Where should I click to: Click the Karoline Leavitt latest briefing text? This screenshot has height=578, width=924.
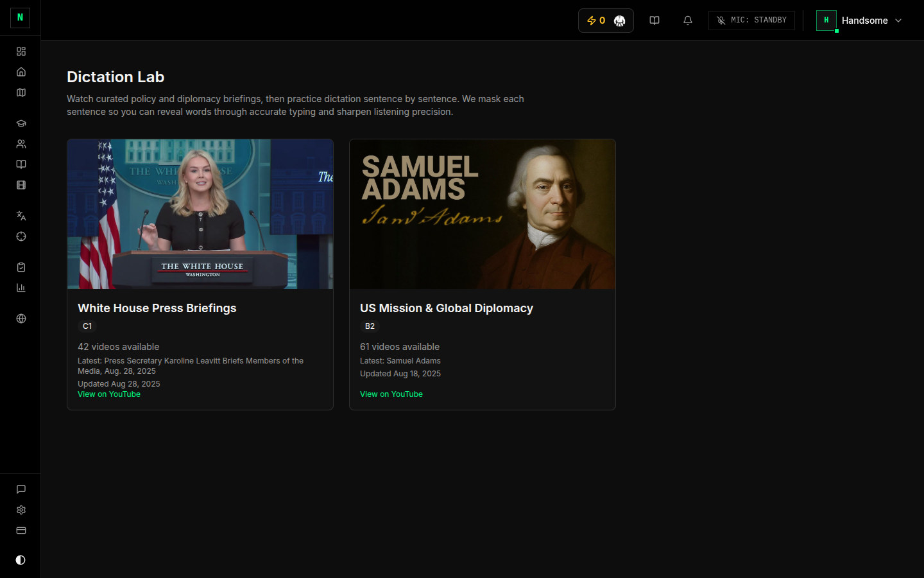click(191, 366)
